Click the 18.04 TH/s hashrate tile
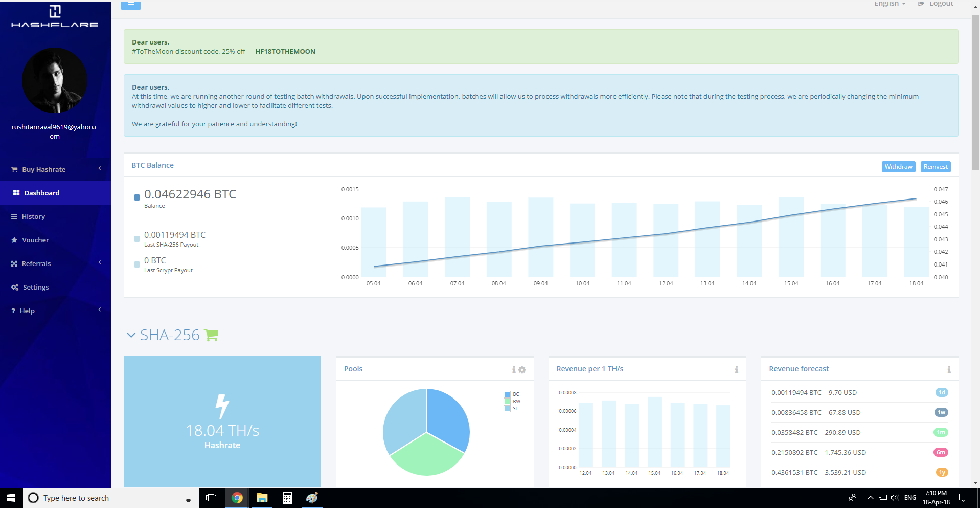The width and height of the screenshot is (980, 508). 222,421
